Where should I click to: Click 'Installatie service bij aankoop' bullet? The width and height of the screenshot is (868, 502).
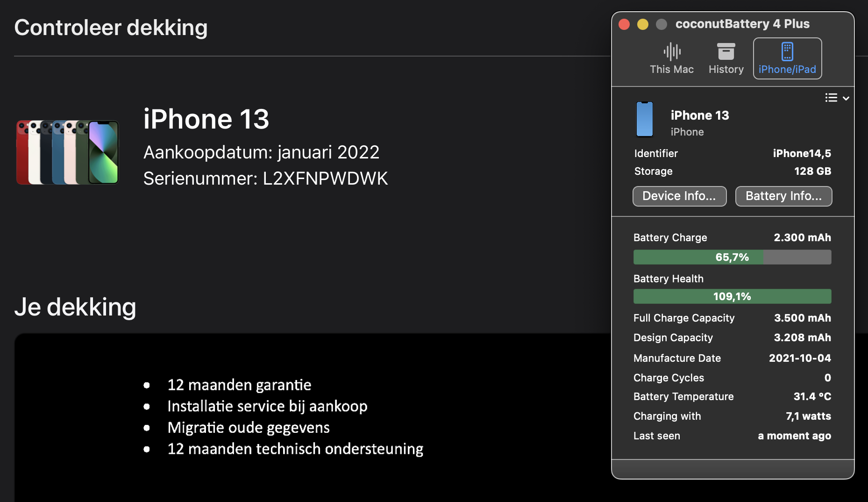click(267, 406)
